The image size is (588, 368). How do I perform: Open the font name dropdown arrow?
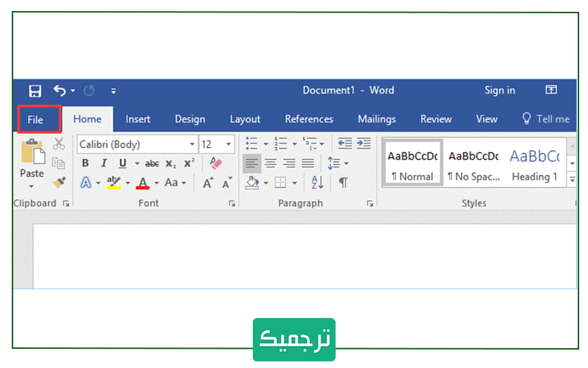(x=192, y=144)
